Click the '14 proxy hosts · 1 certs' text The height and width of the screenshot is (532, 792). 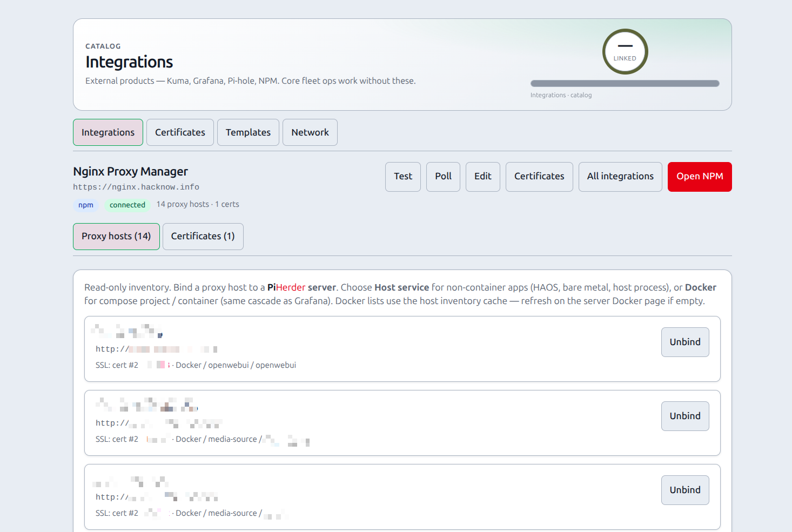point(198,204)
